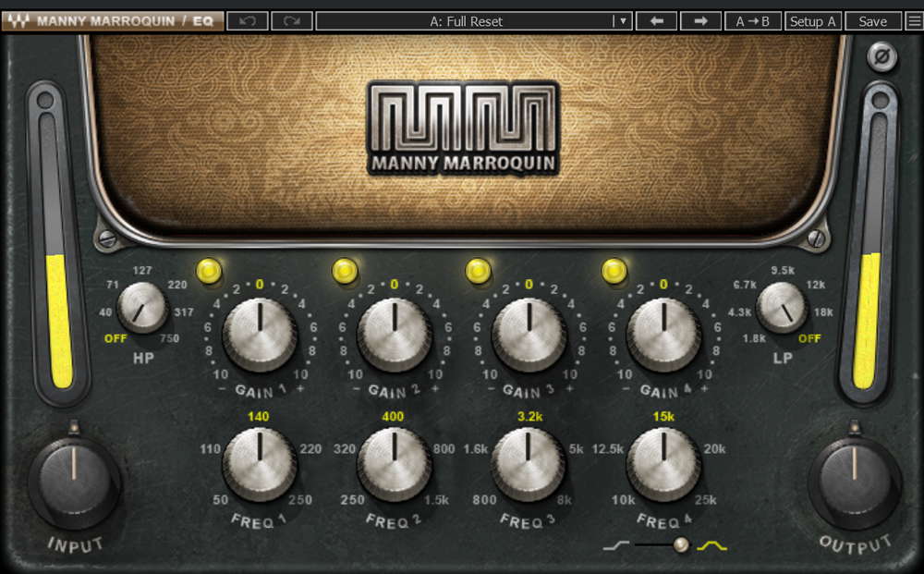This screenshot has width=924, height=574.
Task: Click the MANNY MARROQUIN / EQ plugin title
Action: coord(125,21)
